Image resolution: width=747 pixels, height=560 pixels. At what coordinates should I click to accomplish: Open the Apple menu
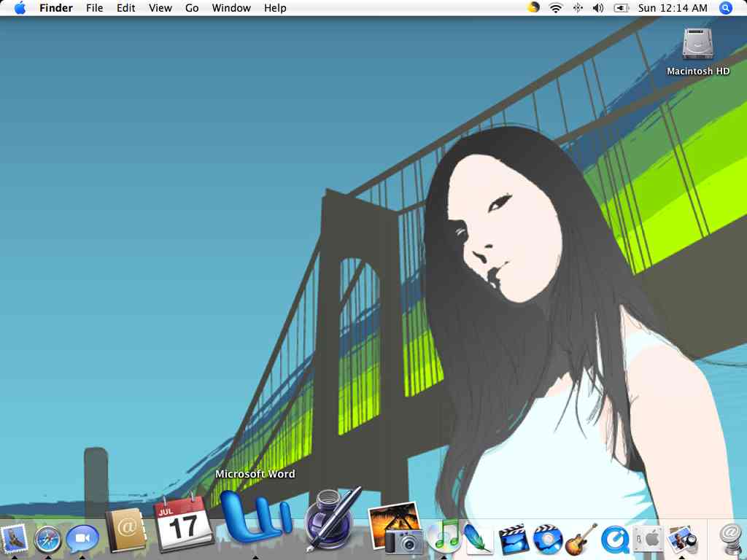(20, 7)
